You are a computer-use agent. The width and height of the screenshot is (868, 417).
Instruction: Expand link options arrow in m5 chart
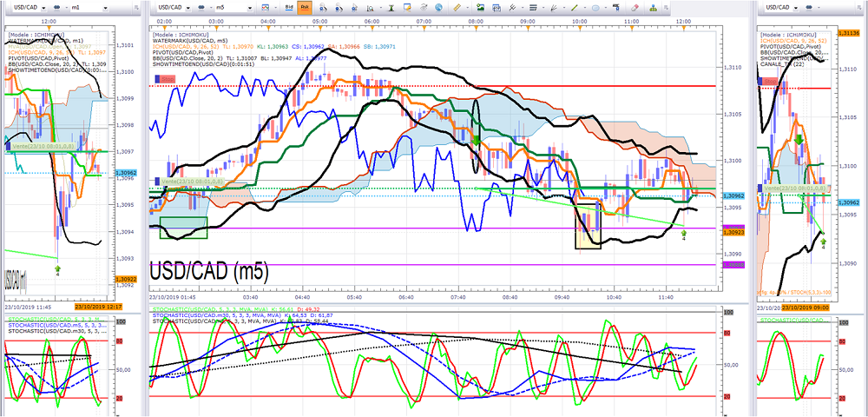point(211,8)
